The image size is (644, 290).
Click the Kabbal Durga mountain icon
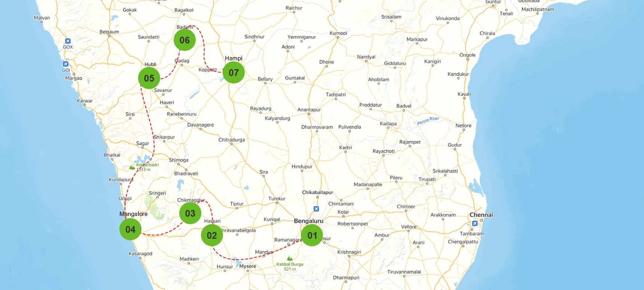click(290, 258)
